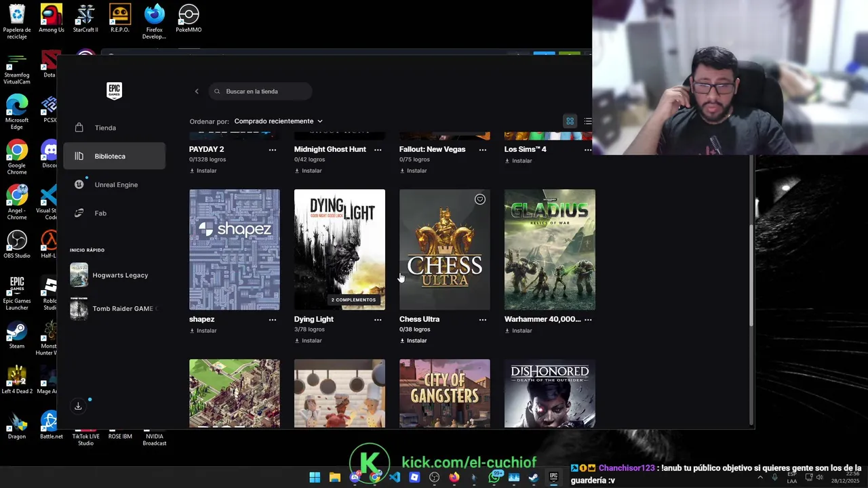Click the R.E.P.O. desktop shortcut
The width and height of the screenshot is (868, 488).
(120, 18)
